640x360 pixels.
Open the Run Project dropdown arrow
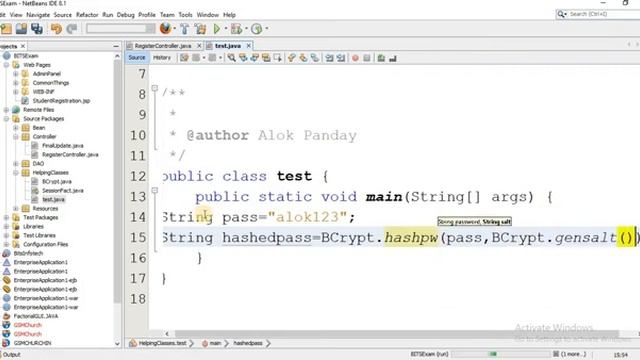226,29
